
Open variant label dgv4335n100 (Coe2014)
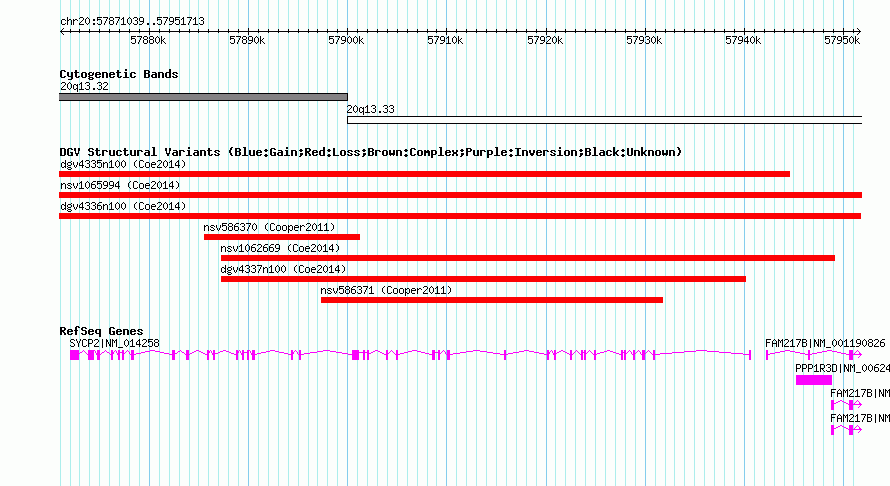(123, 164)
